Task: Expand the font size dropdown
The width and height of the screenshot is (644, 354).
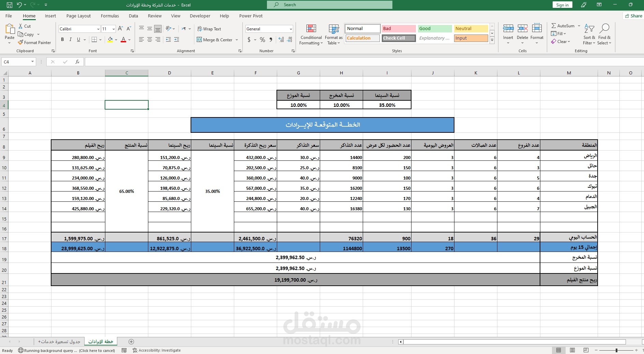Action: [114, 29]
